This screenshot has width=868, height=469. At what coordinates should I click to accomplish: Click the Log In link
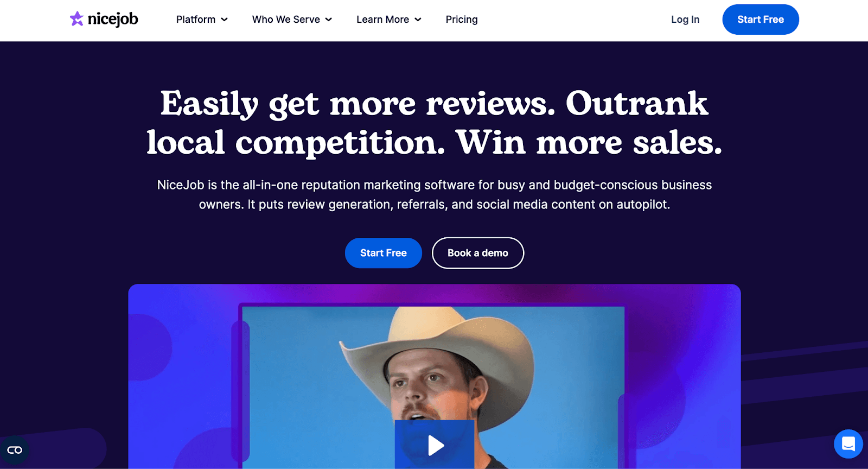[x=685, y=20]
